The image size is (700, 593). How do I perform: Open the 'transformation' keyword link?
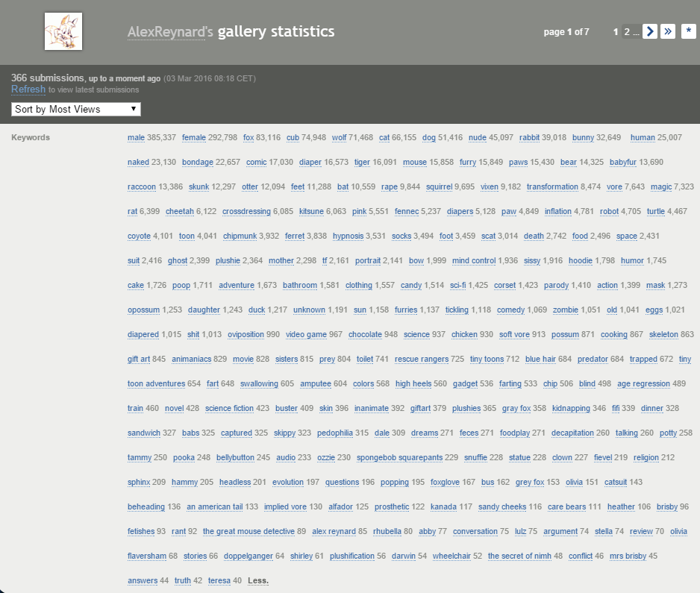point(552,186)
